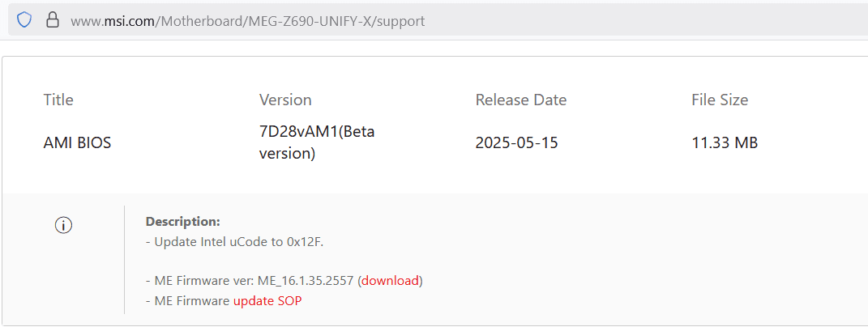Viewport: 868px width, 327px height.
Task: Click the File Size column header
Action: [720, 100]
